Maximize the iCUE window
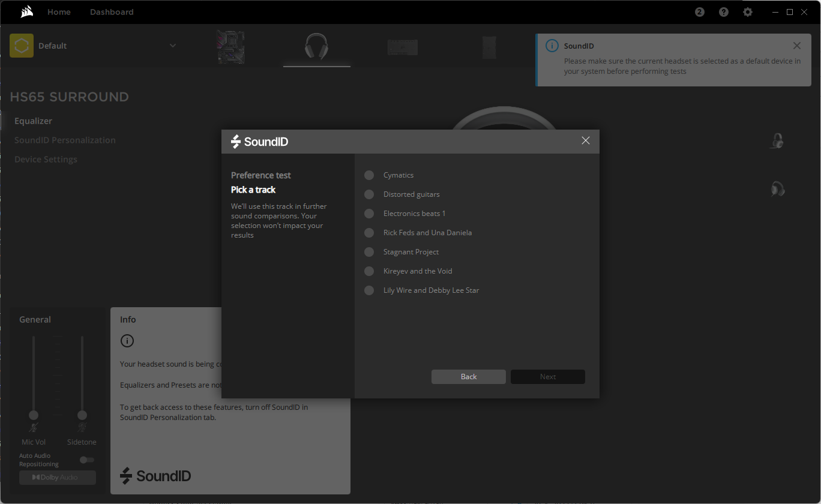 point(790,12)
